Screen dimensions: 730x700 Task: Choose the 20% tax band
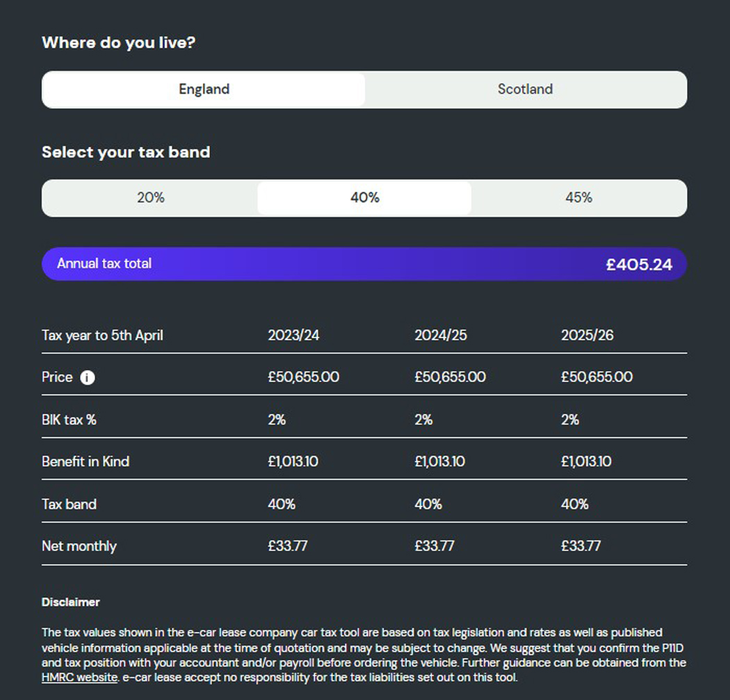[x=150, y=198]
